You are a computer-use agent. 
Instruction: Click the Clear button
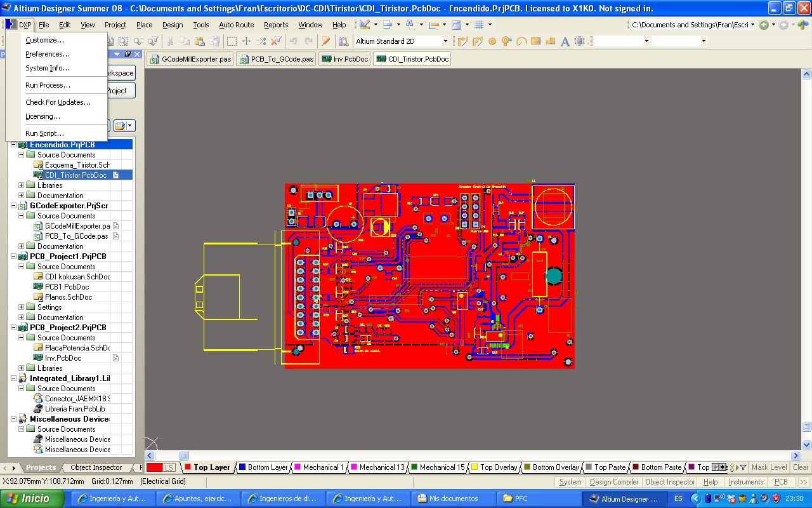tap(801, 467)
